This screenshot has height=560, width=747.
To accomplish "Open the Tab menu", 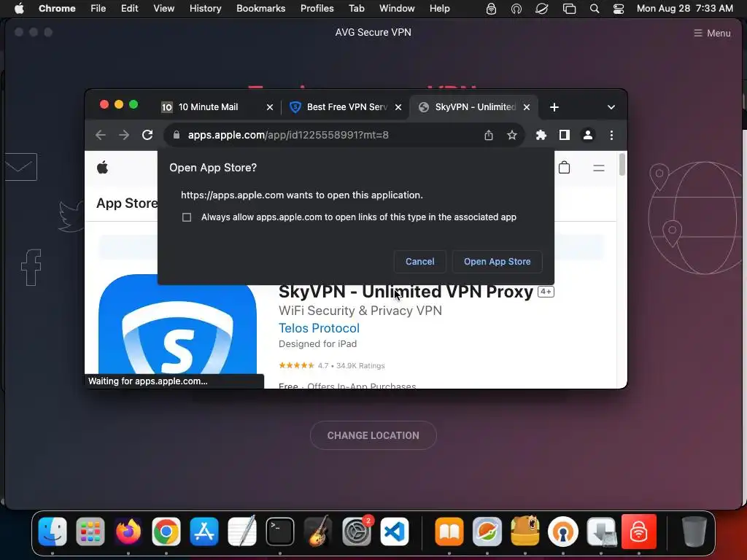I will pyautogui.click(x=356, y=9).
